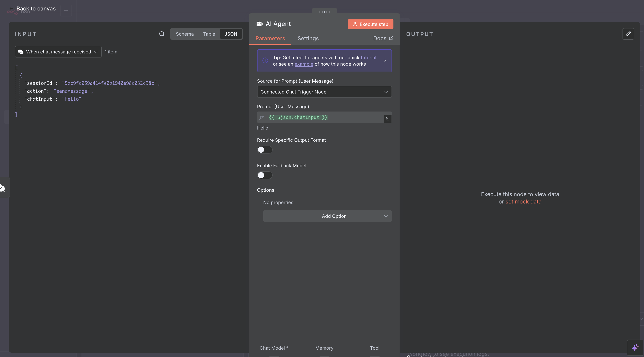Click the info icon in the tip banner
The height and width of the screenshot is (357, 644).
[265, 60]
